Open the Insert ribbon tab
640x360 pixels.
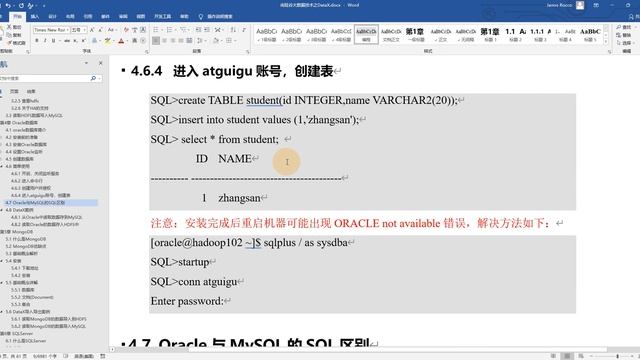point(35,16)
